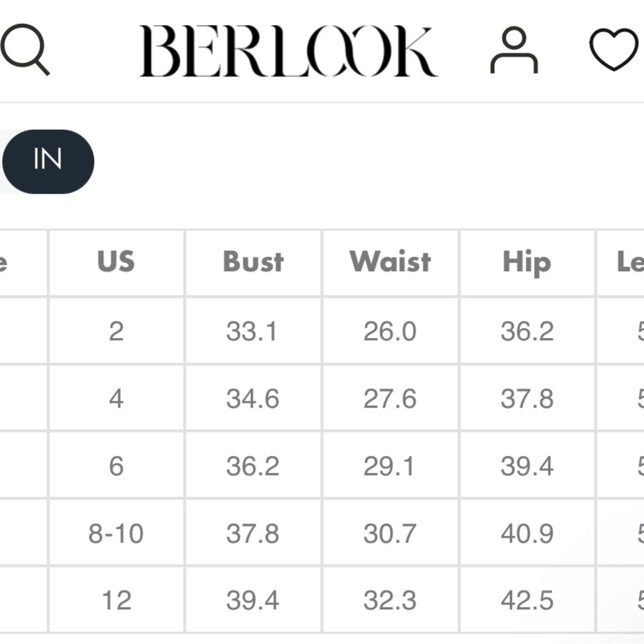Screen dimensions: 644x644
Task: Click Bust value 37.8 cell
Action: tap(253, 533)
